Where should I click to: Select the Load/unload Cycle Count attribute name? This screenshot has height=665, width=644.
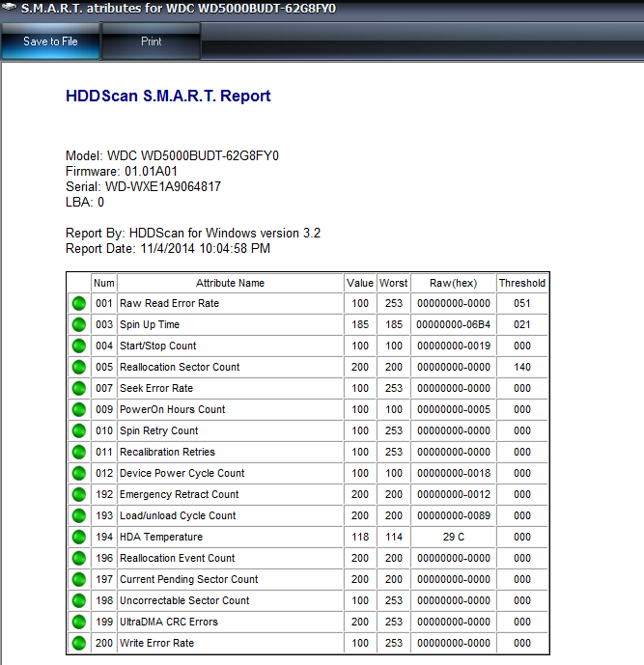tap(178, 515)
